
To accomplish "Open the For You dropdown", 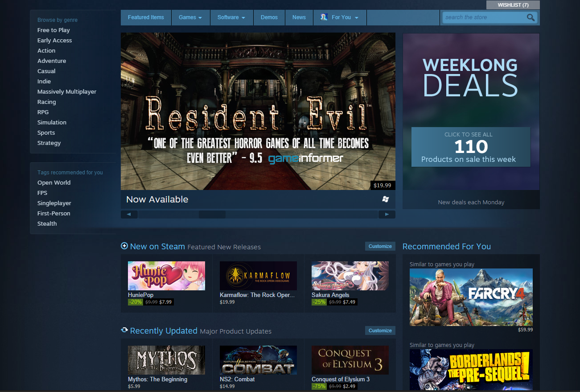I will [340, 17].
